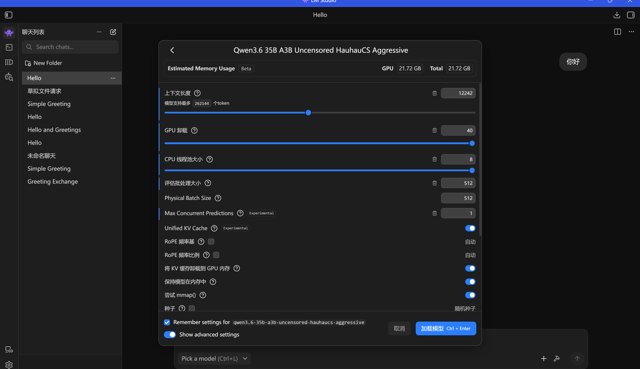The width and height of the screenshot is (640, 369).
Task: Show help for 尝试 mmap() option
Action: pos(203,295)
